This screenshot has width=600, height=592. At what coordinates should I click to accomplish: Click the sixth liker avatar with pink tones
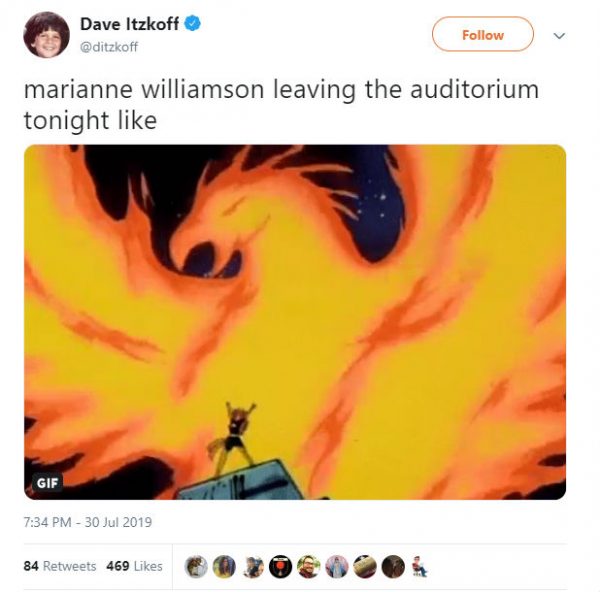(x=337, y=566)
